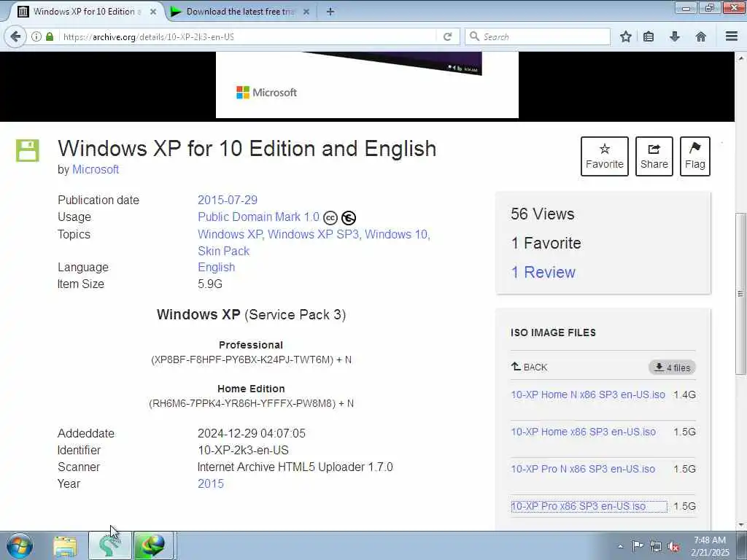Open site information icon in address bar

pos(36,36)
